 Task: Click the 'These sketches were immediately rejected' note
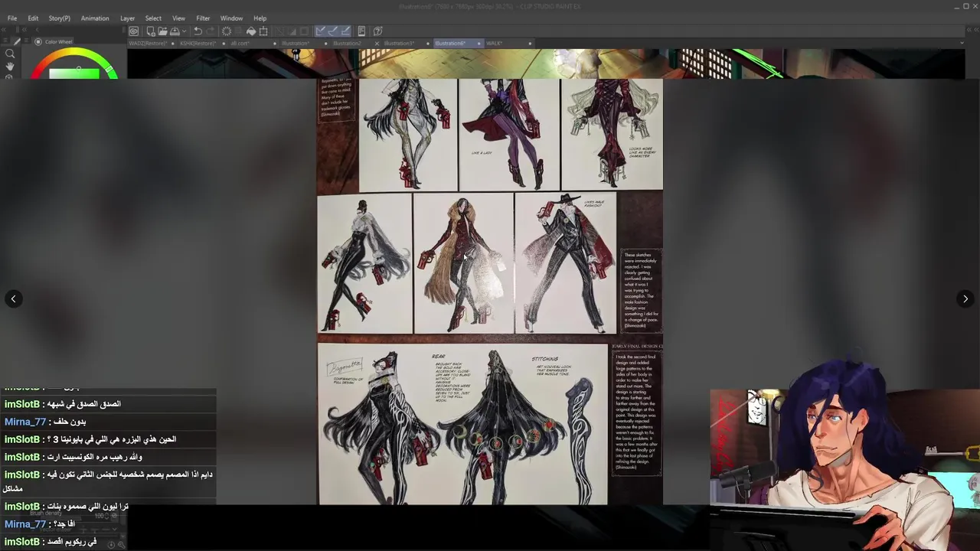tap(641, 290)
